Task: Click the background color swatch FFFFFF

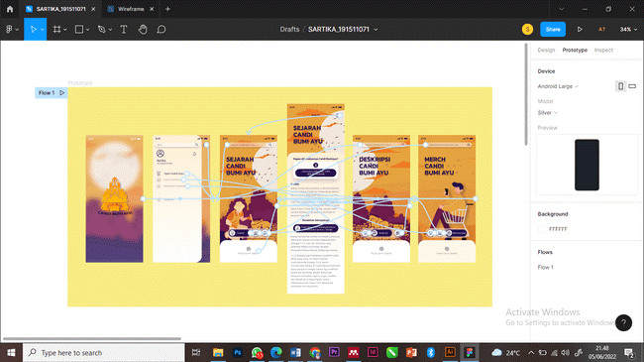Action: coord(541,229)
